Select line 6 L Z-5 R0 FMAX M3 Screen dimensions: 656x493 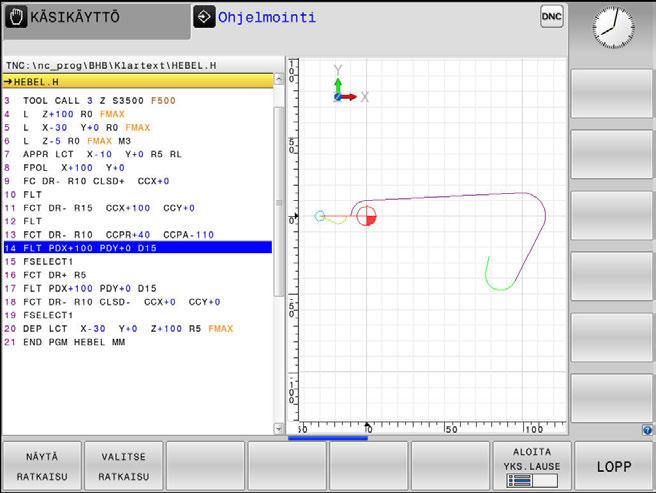[x=138, y=141]
